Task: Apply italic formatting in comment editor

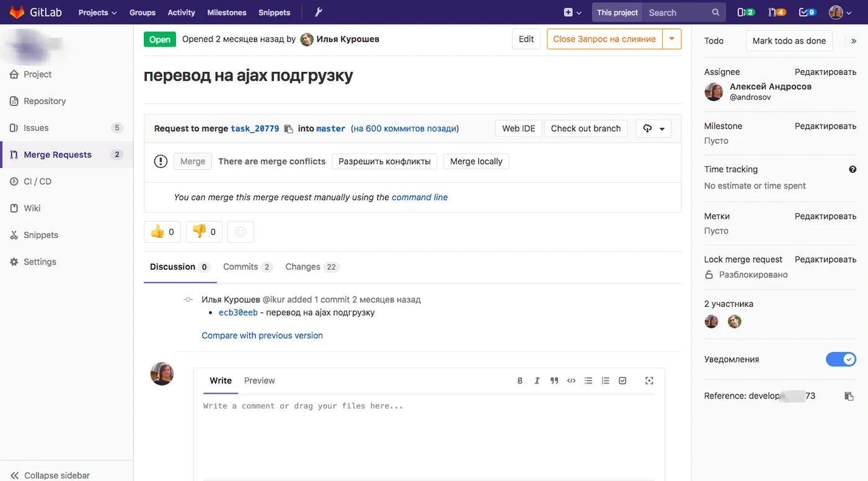Action: pos(537,381)
